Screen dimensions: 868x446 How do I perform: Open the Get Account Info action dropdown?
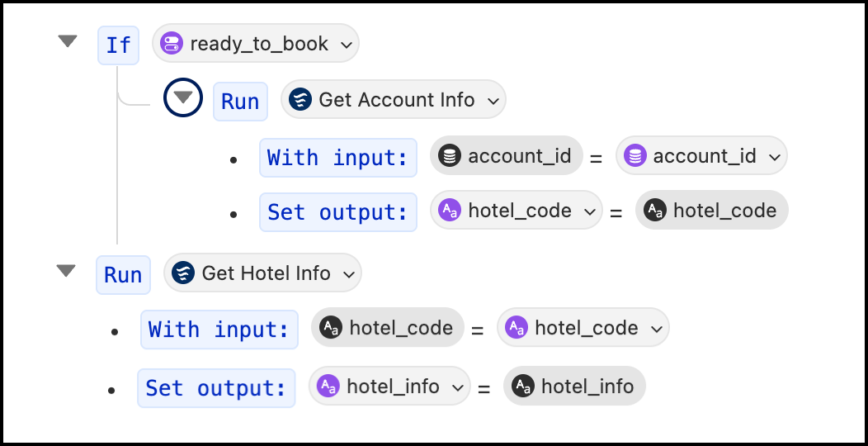tap(394, 100)
